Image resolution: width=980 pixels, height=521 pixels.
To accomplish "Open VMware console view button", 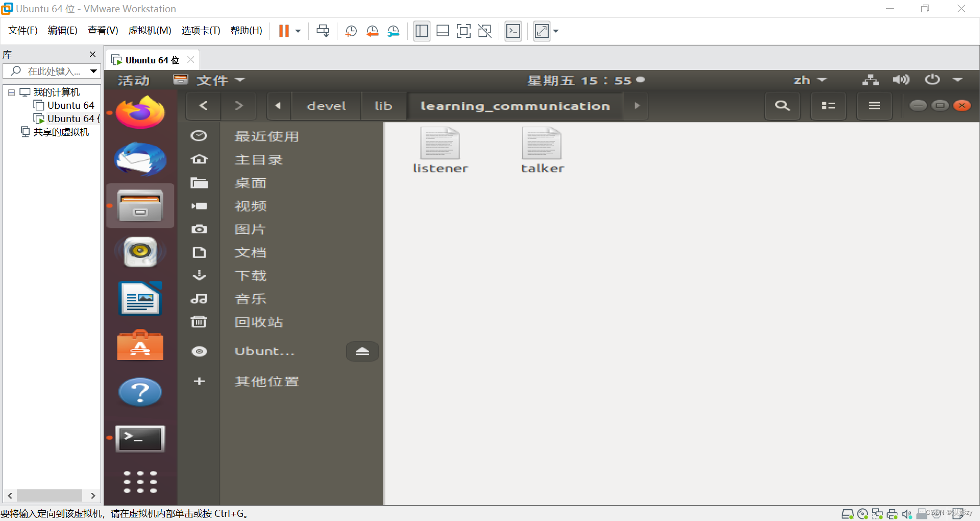I will tap(513, 31).
